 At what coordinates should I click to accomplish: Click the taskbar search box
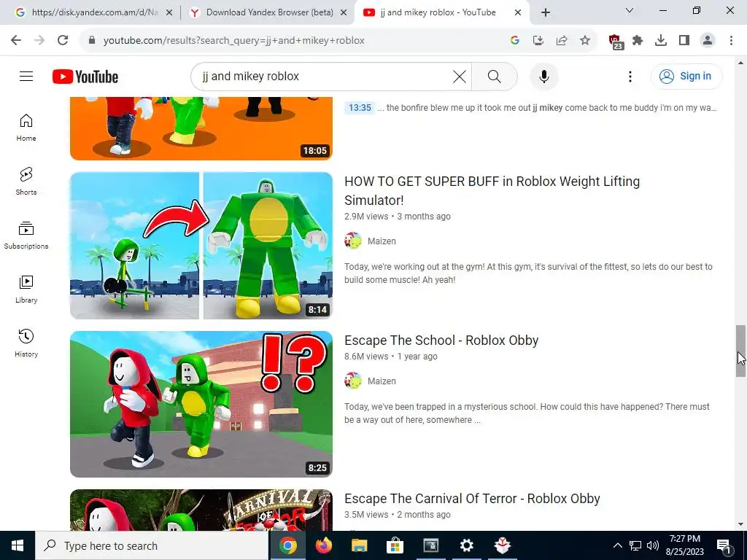152,545
